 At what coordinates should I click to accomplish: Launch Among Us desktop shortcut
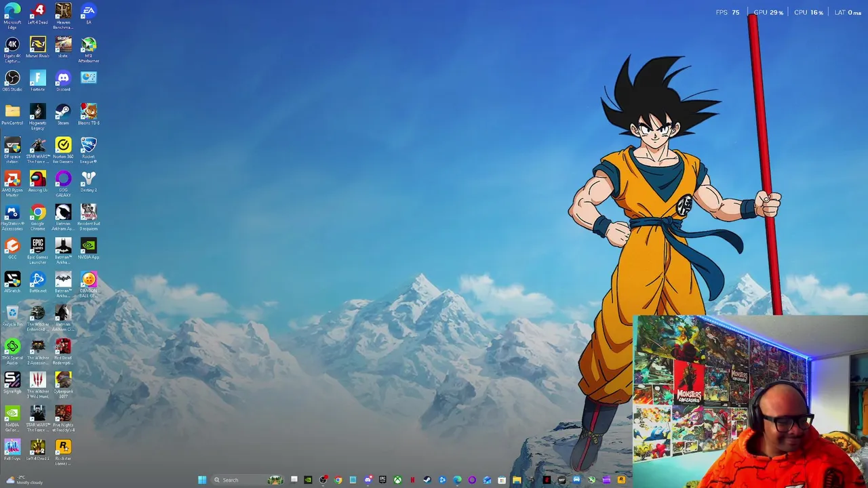[37, 182]
